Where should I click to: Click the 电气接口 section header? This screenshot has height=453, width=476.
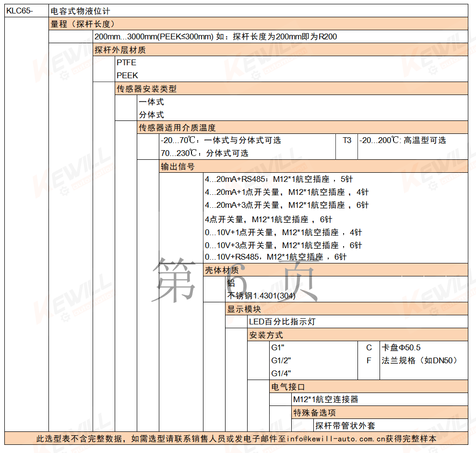(369, 387)
